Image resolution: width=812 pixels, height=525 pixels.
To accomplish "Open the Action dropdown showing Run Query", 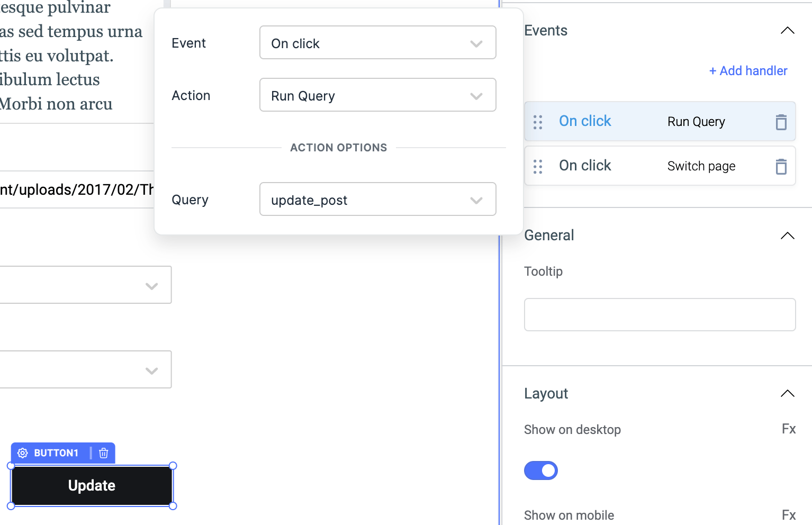I will click(377, 95).
